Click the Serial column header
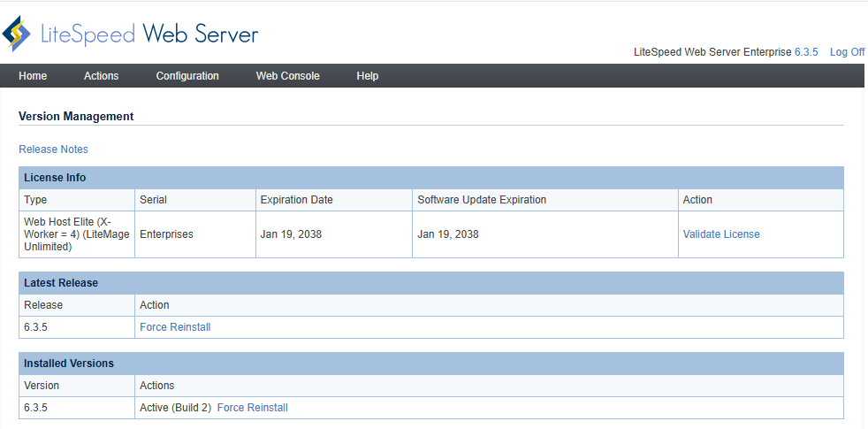This screenshot has width=868, height=429. [195, 200]
